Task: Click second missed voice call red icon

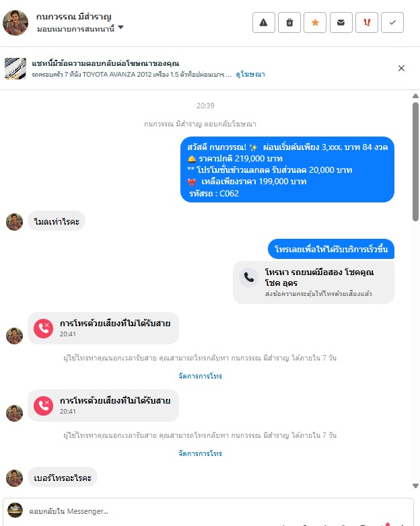Action: [43, 406]
